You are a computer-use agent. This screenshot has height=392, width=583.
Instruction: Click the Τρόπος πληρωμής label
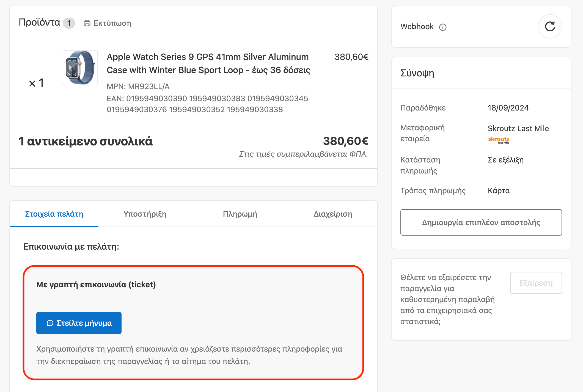pyautogui.click(x=433, y=191)
